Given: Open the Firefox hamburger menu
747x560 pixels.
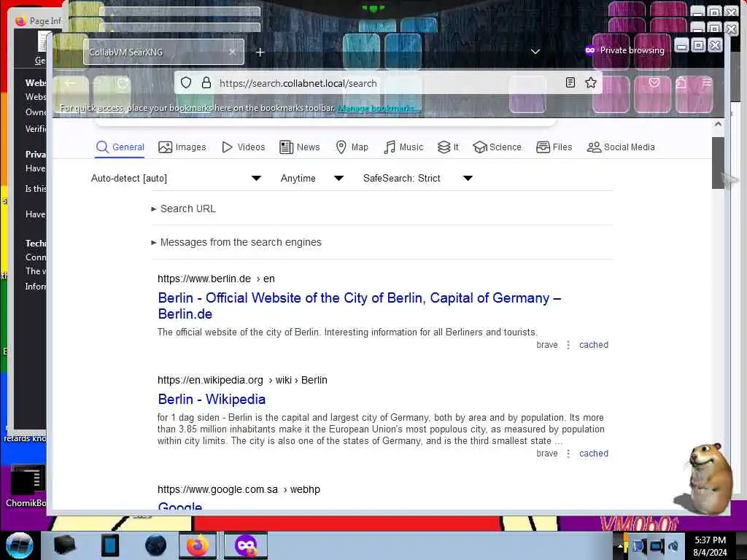Looking at the screenshot, I should (x=707, y=83).
